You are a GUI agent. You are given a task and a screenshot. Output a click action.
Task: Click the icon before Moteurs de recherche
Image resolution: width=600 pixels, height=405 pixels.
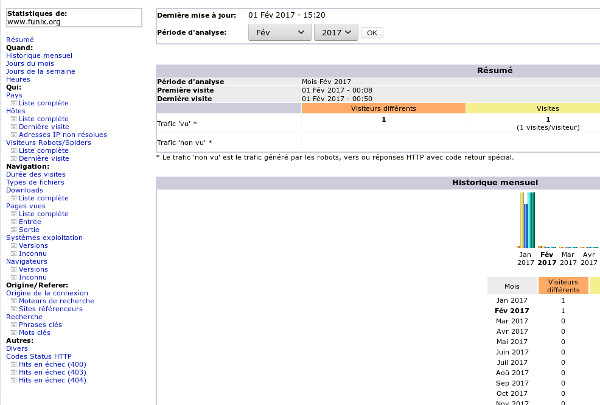[x=14, y=300]
